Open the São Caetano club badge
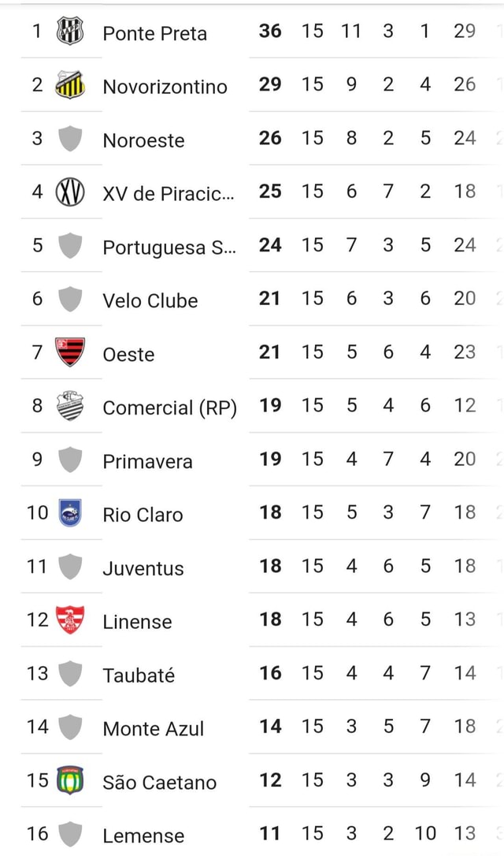Screen dimensions: 504x856 point(69,782)
